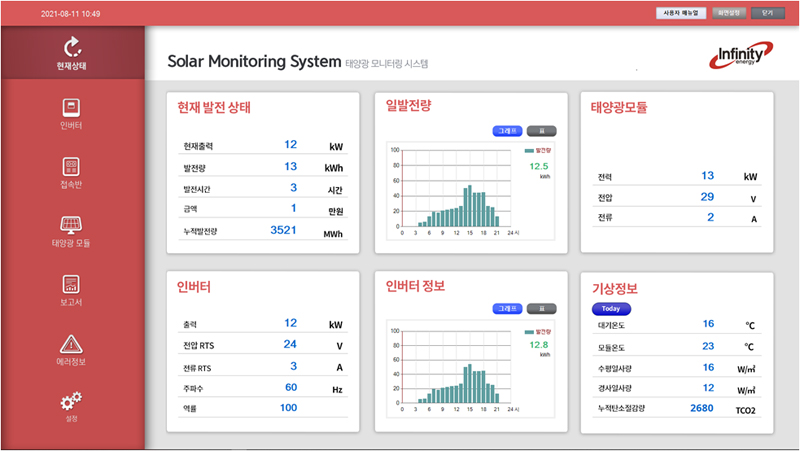The height and width of the screenshot is (451, 800).
Task: Click the 태양광모듈 card heading
Action: coord(619,108)
